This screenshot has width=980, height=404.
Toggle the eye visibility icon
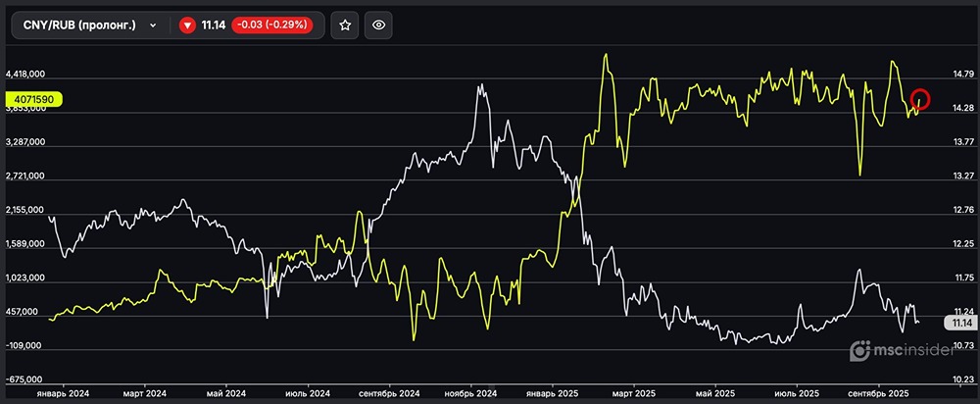click(x=378, y=26)
